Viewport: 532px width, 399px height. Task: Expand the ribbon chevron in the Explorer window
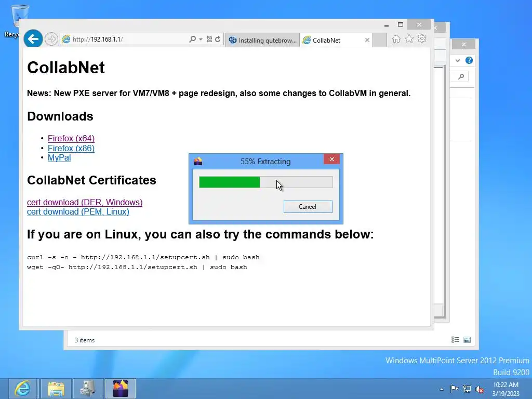point(458,60)
